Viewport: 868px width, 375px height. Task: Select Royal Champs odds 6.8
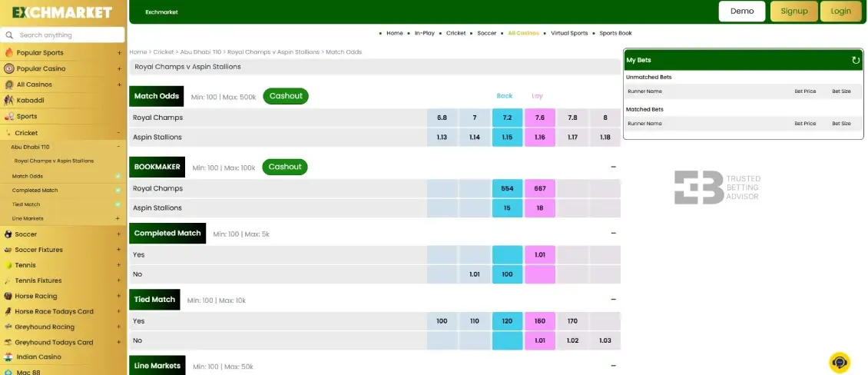pyautogui.click(x=442, y=118)
